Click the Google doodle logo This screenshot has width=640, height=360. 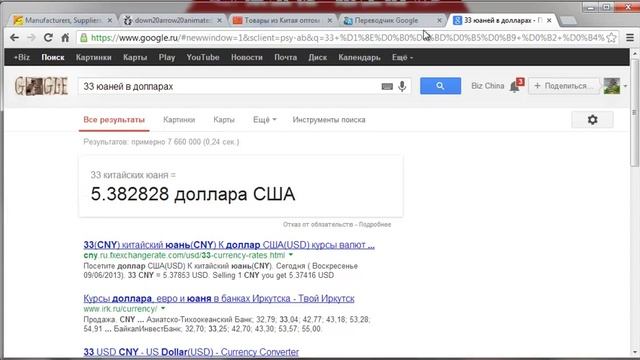click(x=41, y=86)
